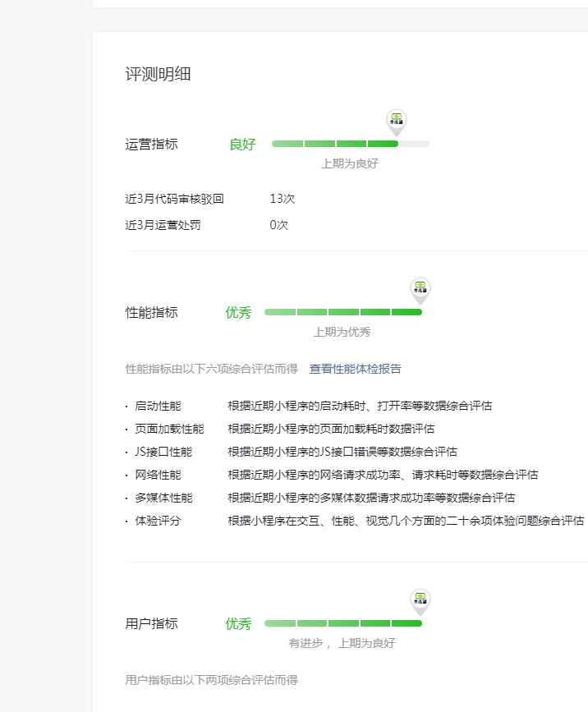Click the 用户指标 label
This screenshot has width=588, height=712.
pos(152,624)
